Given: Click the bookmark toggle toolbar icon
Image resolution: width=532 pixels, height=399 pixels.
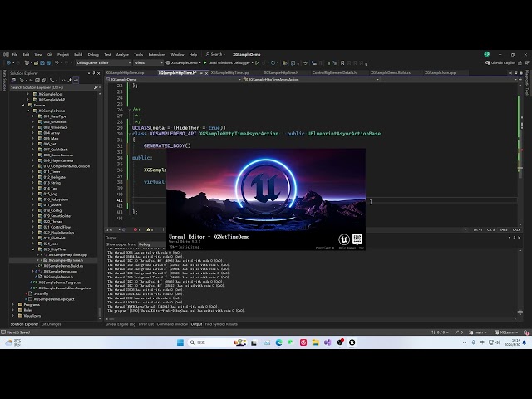Looking at the screenshot, I should coord(342,63).
